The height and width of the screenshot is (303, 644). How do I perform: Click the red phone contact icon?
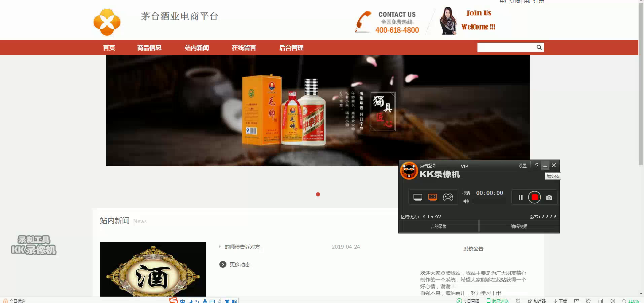click(x=363, y=22)
